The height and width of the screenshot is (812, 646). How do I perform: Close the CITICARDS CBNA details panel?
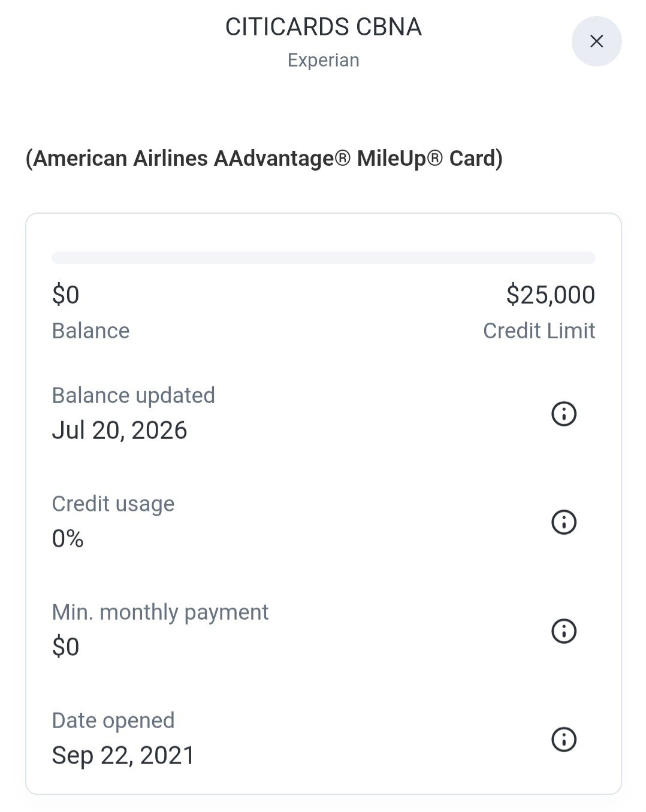click(x=596, y=41)
